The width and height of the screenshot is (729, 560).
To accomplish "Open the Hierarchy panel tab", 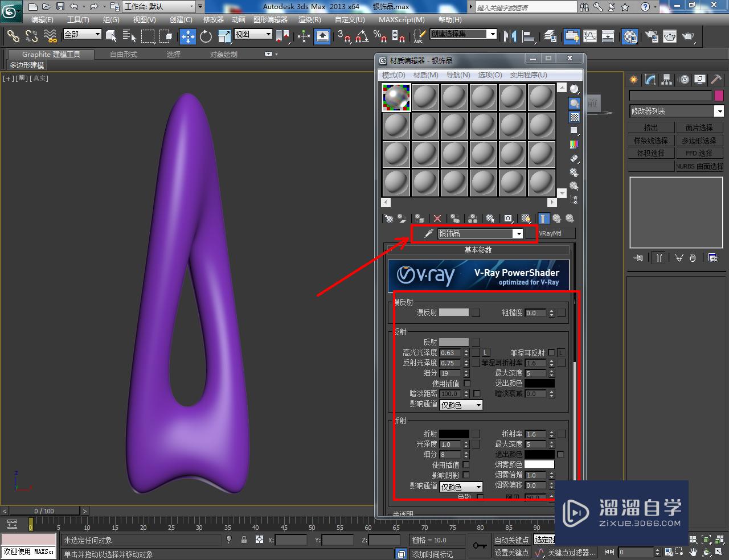I will [666, 80].
